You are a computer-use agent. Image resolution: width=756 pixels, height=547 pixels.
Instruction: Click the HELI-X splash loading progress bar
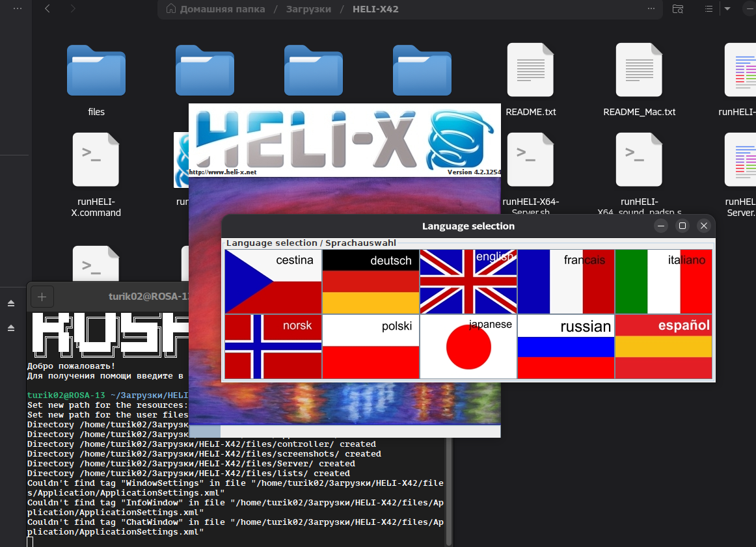point(345,431)
